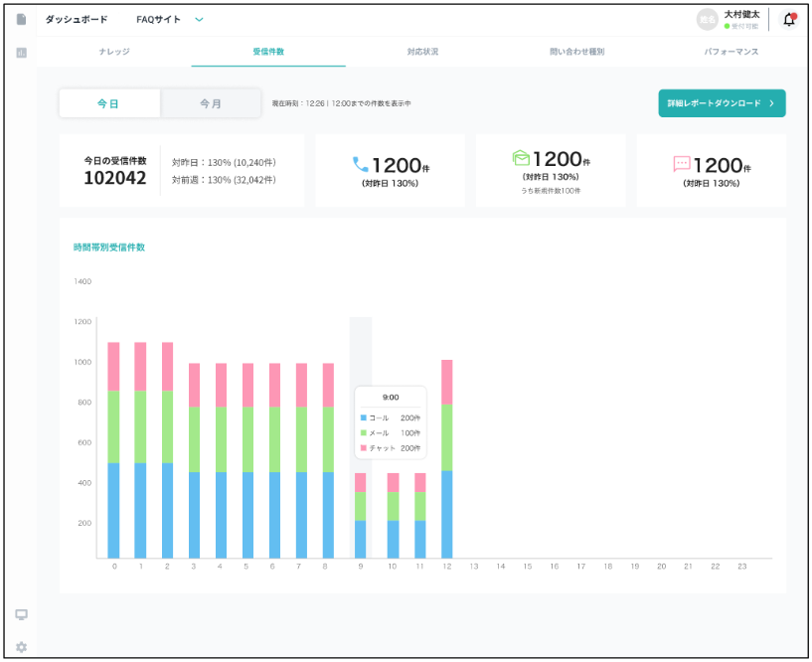The image size is (812, 662).
Task: Select the 対応状況 tab
Action: (x=422, y=51)
